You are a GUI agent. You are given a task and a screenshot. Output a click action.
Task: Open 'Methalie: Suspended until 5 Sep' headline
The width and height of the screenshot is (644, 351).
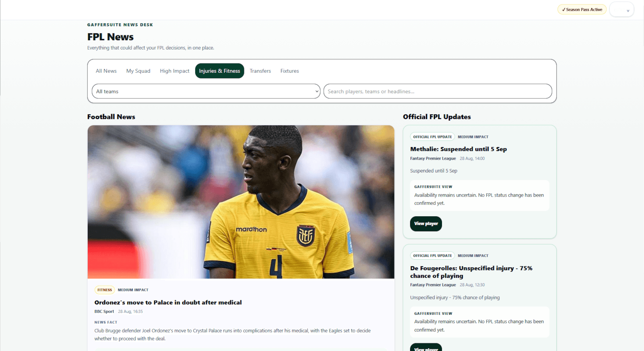tap(458, 149)
